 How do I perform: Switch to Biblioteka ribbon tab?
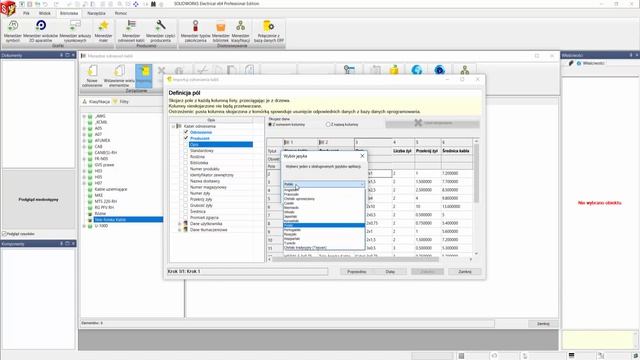pos(69,13)
